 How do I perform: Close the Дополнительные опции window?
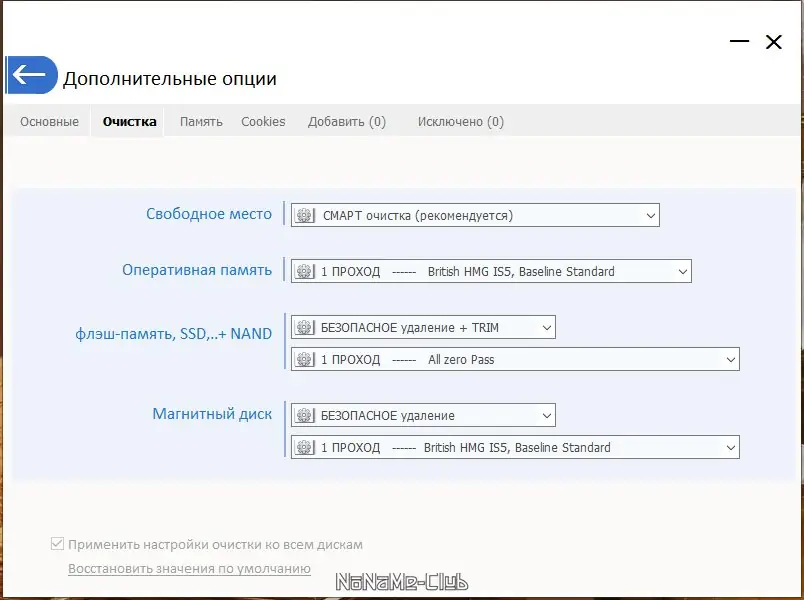pyautogui.click(x=774, y=42)
